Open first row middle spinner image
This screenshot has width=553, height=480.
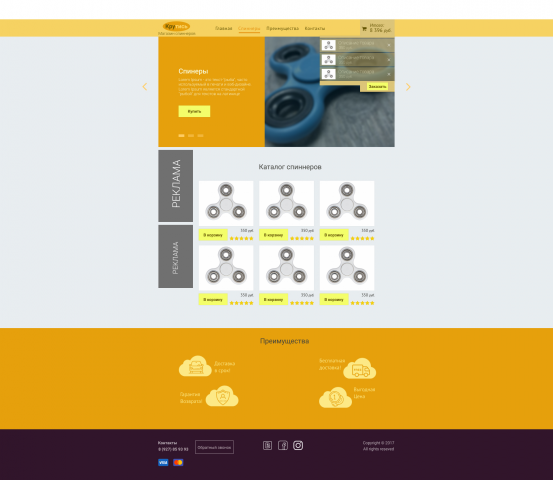pos(286,203)
